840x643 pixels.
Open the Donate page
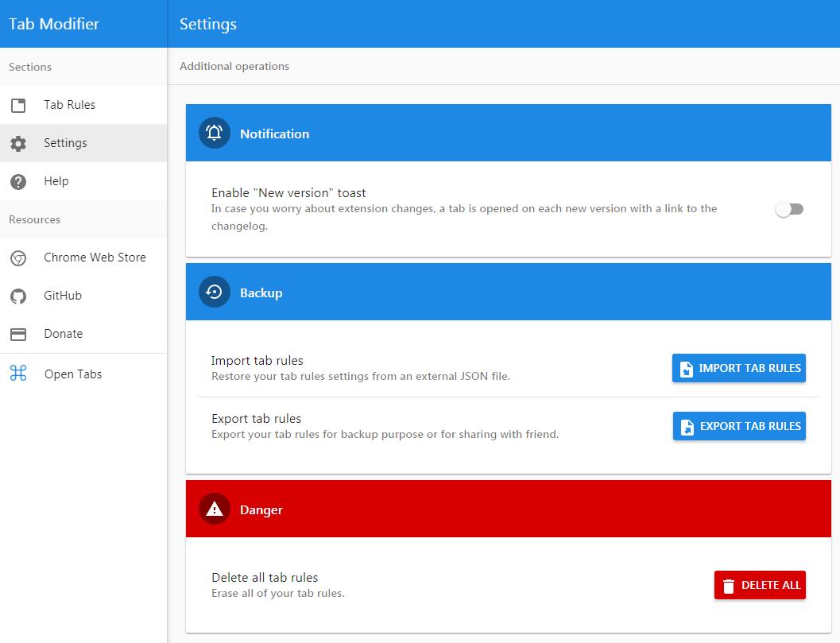(62, 333)
